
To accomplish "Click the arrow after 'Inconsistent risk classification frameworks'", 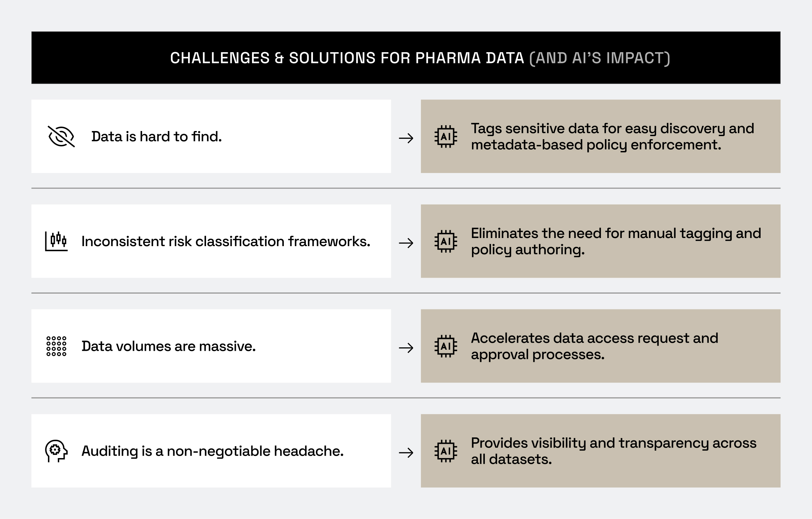I will pos(406,243).
